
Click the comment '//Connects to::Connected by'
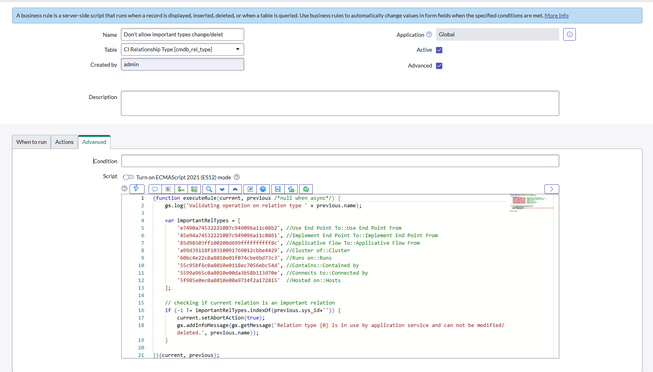(327, 273)
